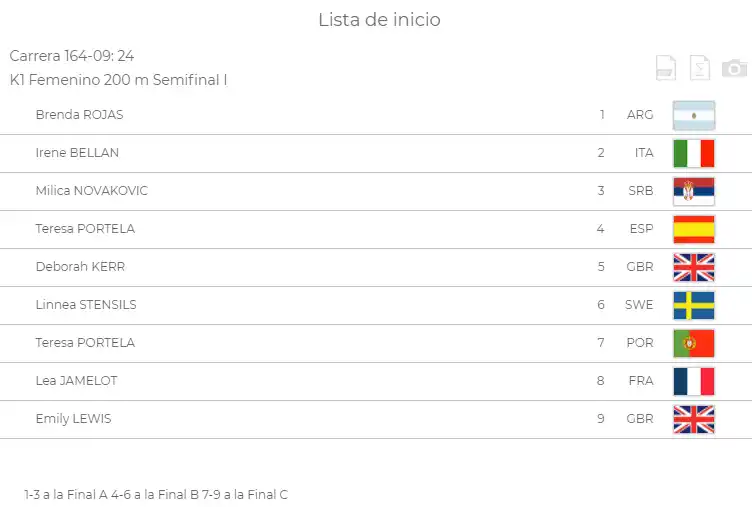Click Emily LEWIS's Great Britain flag

click(x=694, y=419)
